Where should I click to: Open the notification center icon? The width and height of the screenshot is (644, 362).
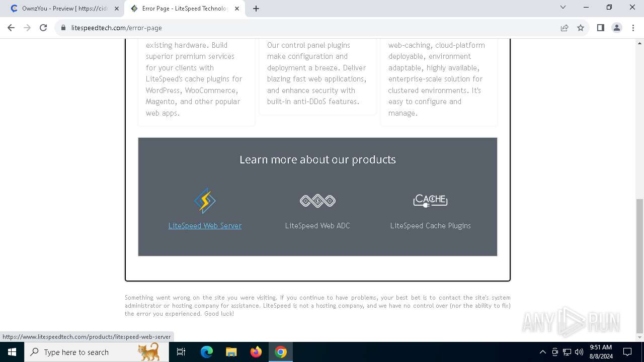pos(627,352)
